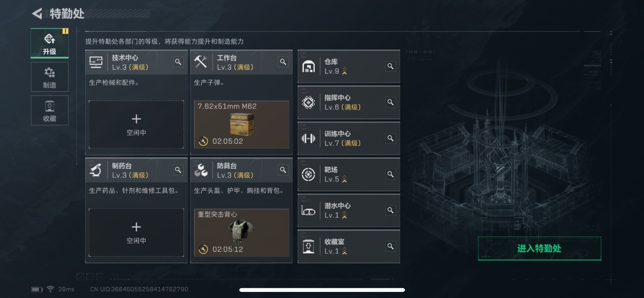Open the 收藏室 Lv.1 panel

[x=349, y=246]
